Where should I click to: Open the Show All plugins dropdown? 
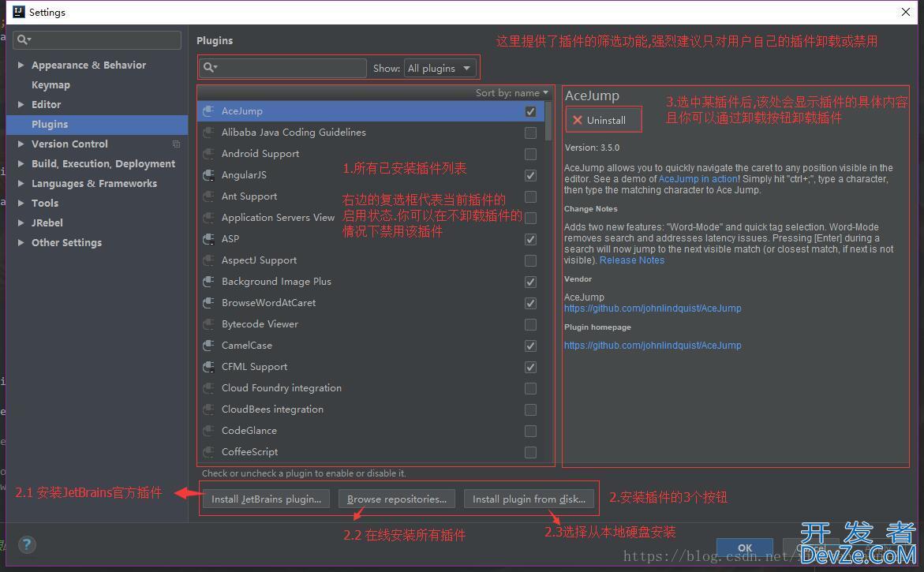click(440, 69)
